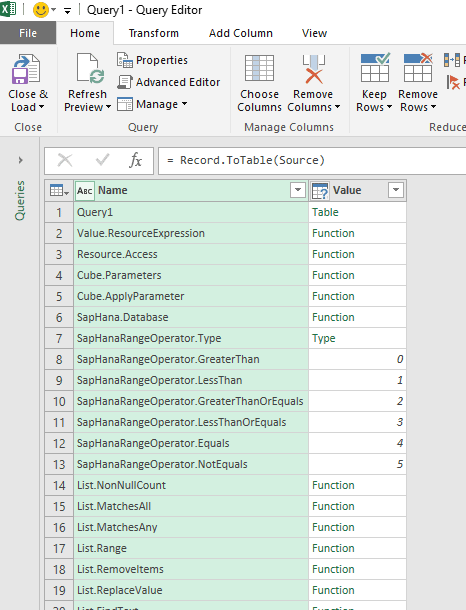Open the table menu icon in grid corner

(59, 191)
